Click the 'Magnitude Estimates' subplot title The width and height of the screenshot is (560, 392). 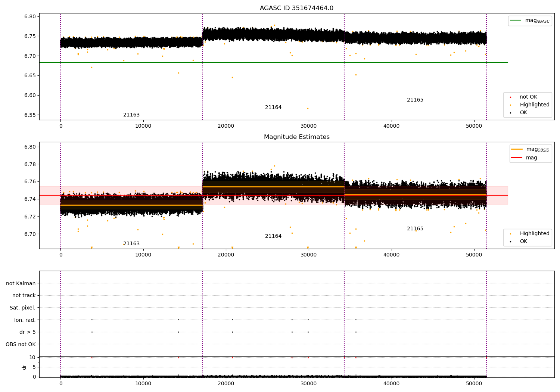(x=296, y=137)
